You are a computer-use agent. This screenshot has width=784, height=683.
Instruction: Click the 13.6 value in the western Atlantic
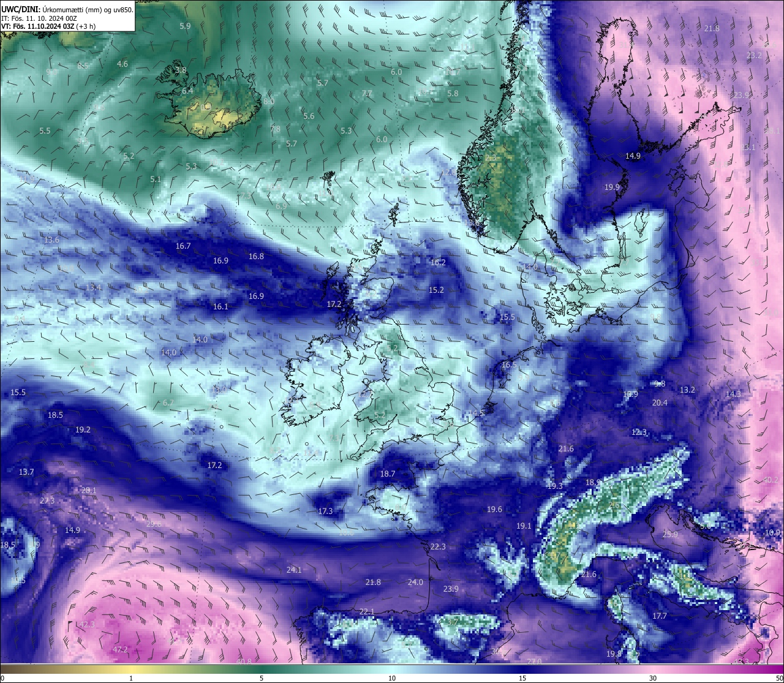[52, 240]
